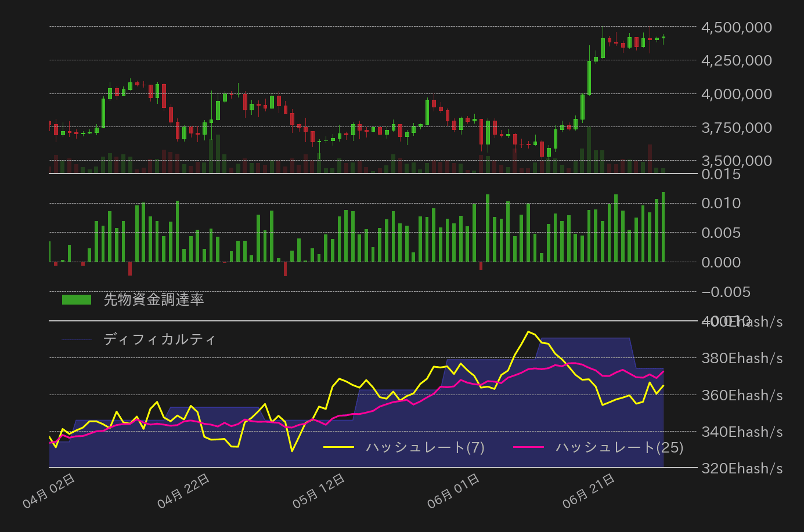804x532 pixels.
Task: Select the 06月 21日 date label
Action: pyautogui.click(x=589, y=491)
